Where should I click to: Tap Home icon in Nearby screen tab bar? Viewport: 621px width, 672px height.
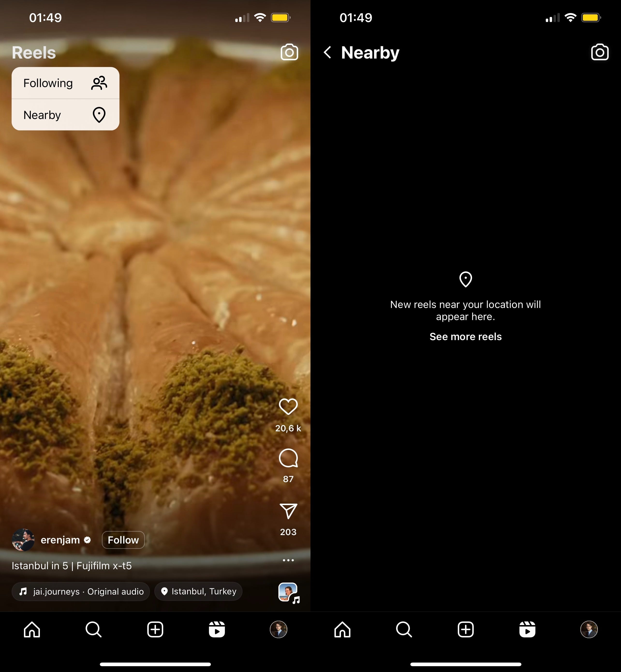[x=342, y=629]
